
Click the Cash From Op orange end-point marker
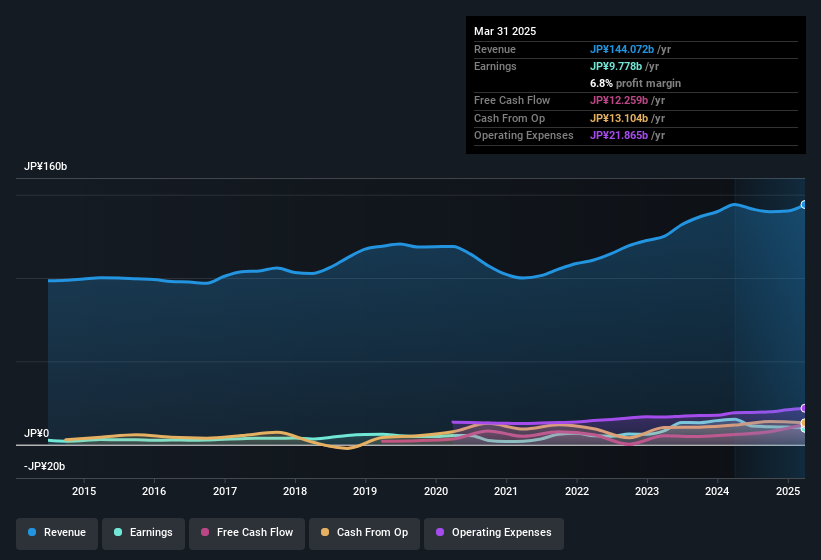pos(804,423)
